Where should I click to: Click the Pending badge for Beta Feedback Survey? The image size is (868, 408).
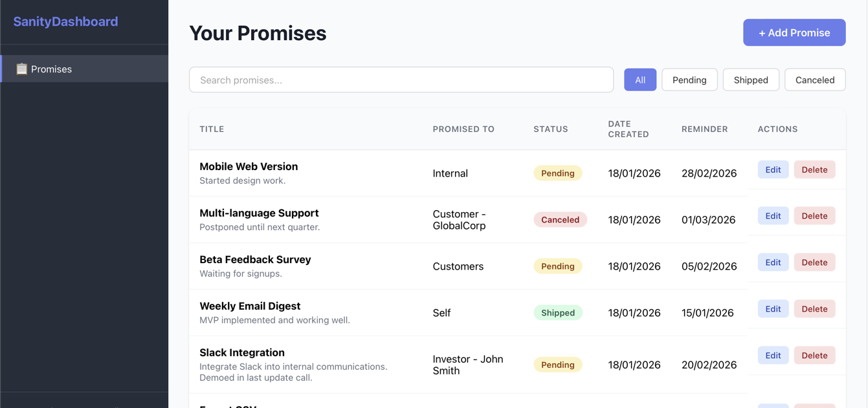click(558, 266)
